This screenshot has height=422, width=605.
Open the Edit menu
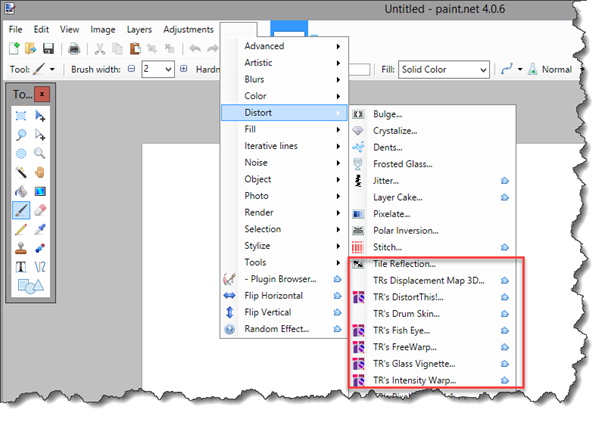41,29
